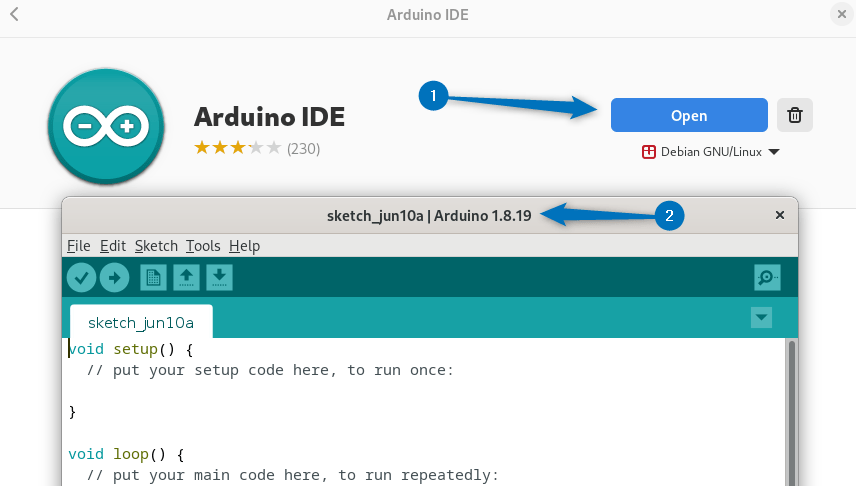Open the tab options dropdown arrow
The image size is (856, 486).
(762, 317)
